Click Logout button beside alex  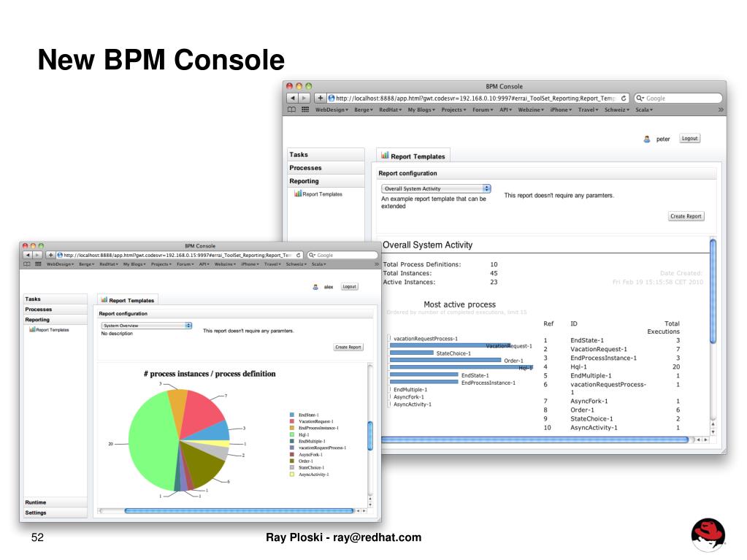pyautogui.click(x=349, y=287)
